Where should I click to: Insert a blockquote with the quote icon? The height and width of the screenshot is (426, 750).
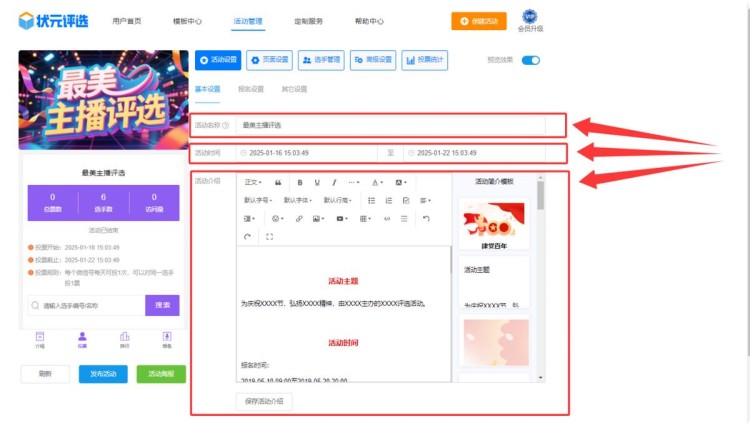pos(278,183)
